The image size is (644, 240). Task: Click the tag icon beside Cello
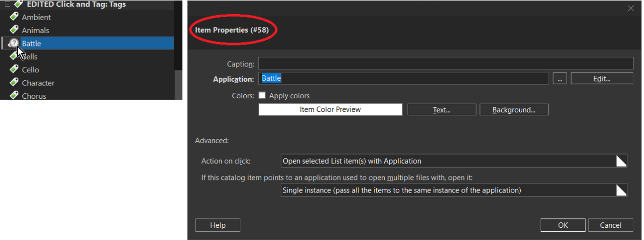coord(14,69)
